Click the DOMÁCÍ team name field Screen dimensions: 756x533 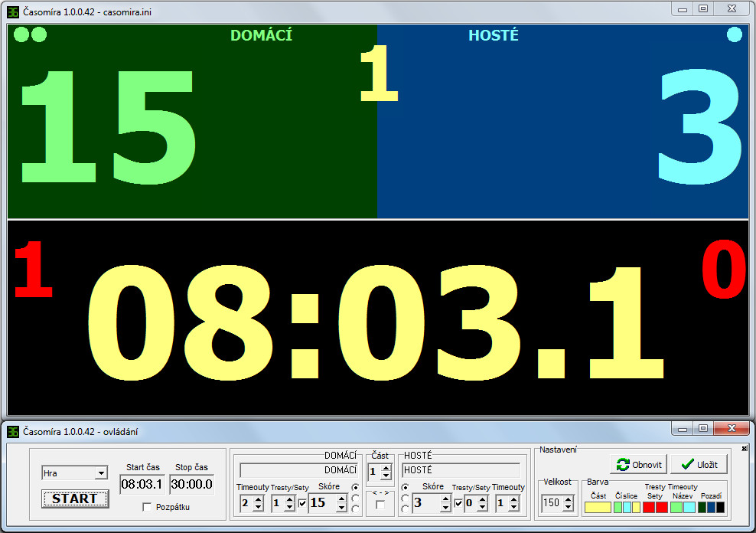point(298,469)
